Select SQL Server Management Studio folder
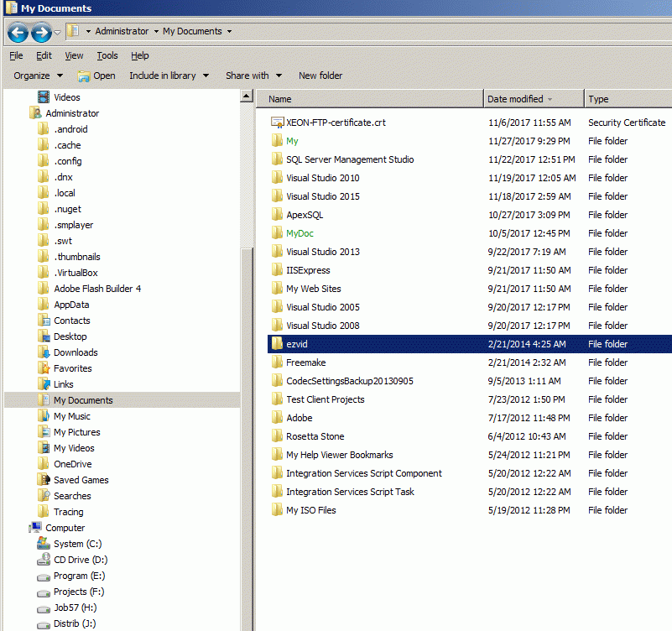Image resolution: width=672 pixels, height=631 pixels. click(x=342, y=159)
